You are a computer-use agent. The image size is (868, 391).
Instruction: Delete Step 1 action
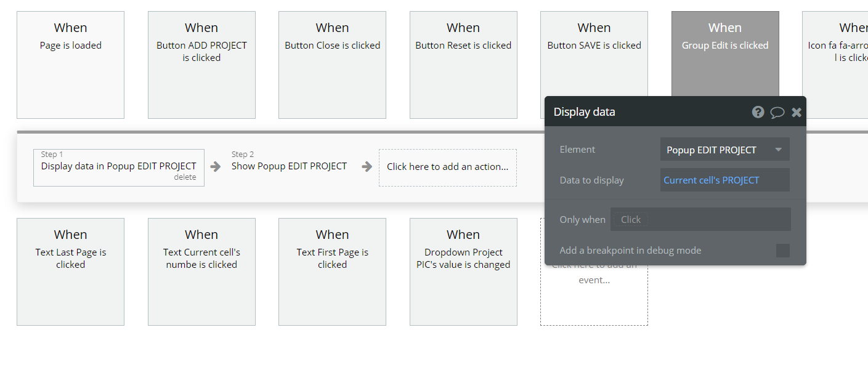(185, 177)
